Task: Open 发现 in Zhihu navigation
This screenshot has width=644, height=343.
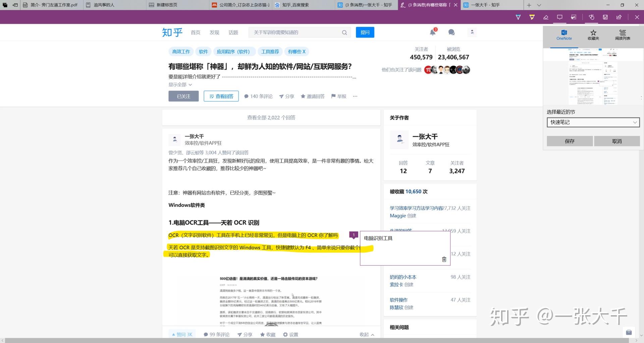Action: point(214,32)
